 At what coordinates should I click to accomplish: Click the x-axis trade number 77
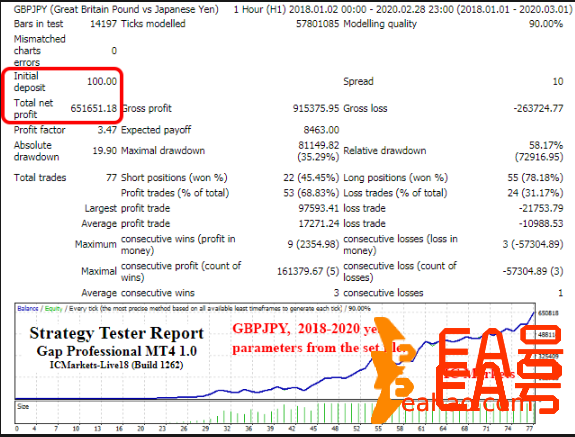tap(529, 428)
